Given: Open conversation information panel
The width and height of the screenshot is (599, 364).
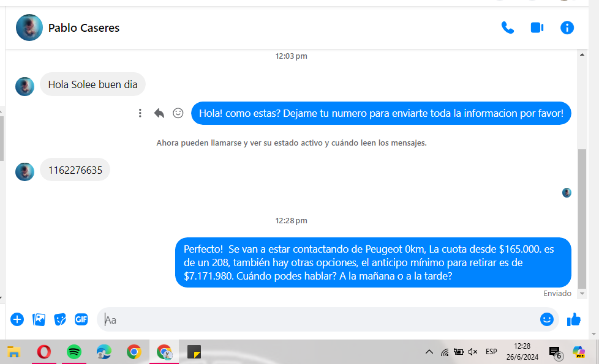Looking at the screenshot, I should (x=567, y=28).
